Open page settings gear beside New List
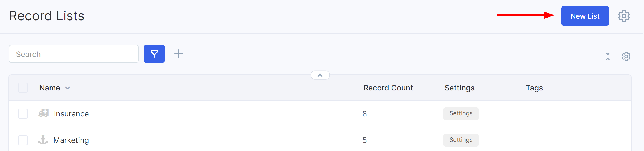644x151 pixels. click(x=624, y=16)
